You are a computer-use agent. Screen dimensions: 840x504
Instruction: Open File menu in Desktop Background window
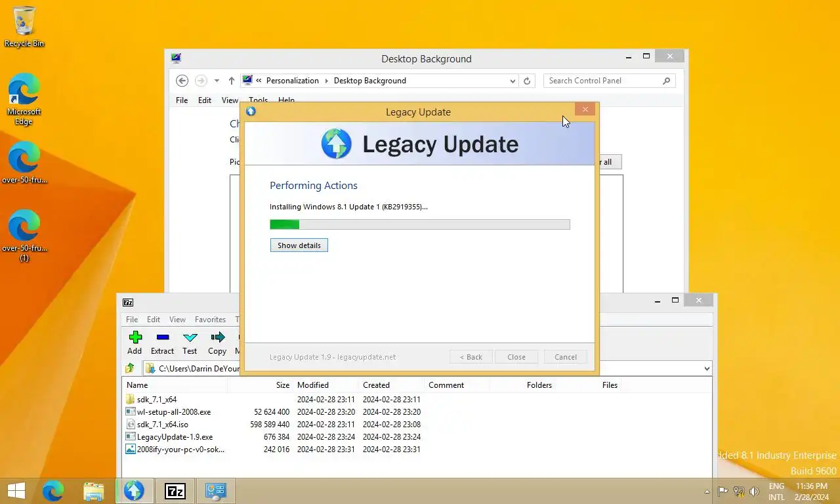[x=182, y=100]
